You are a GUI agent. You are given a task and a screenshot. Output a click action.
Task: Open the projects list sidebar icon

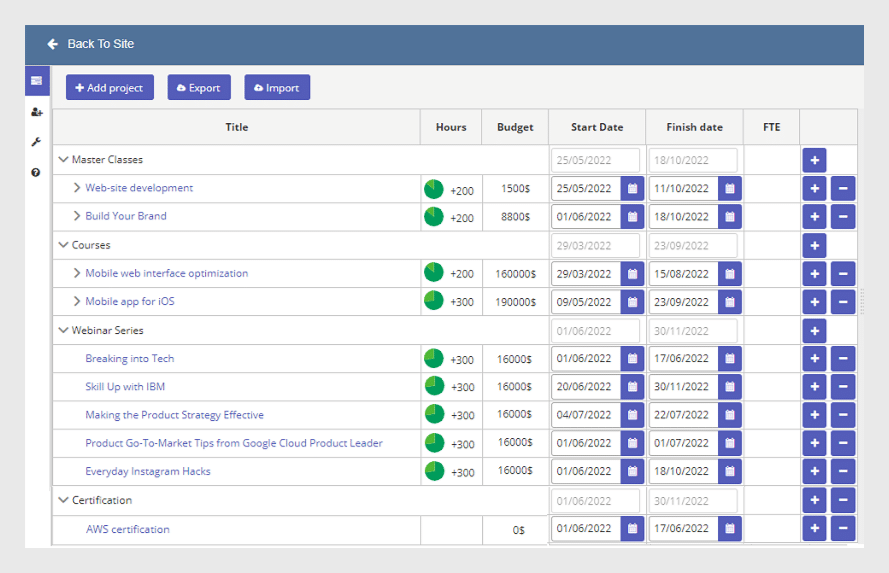coord(37,80)
